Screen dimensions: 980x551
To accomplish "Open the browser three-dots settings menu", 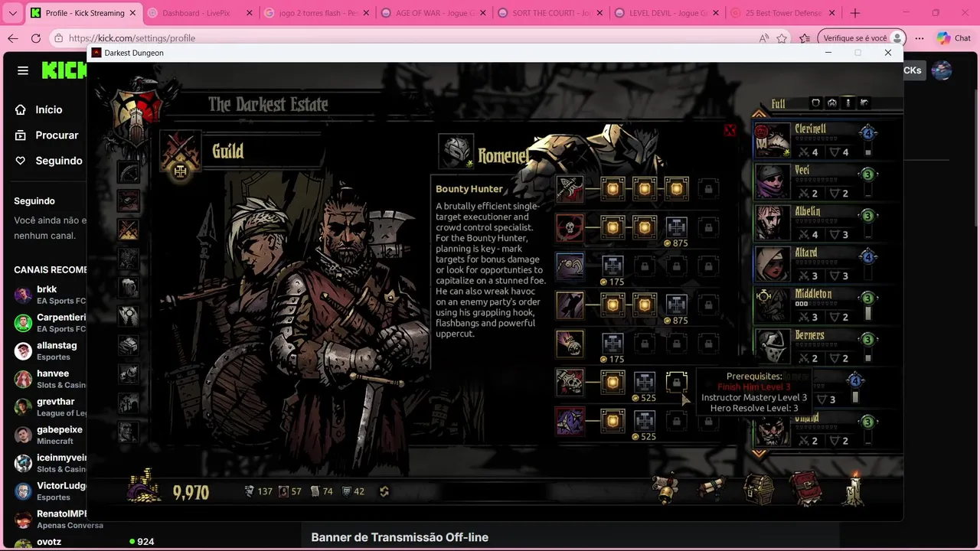I will coord(920,38).
